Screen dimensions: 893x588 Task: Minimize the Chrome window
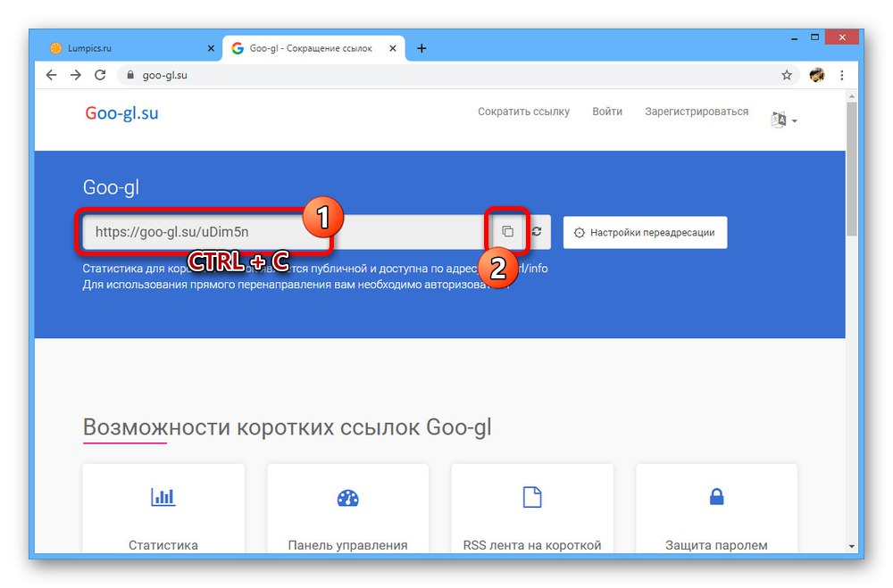(x=794, y=38)
